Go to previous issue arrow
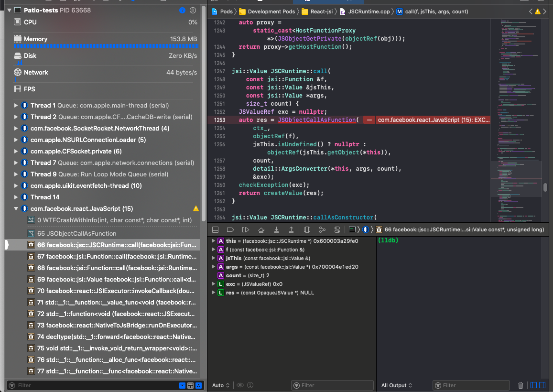 pos(531,11)
